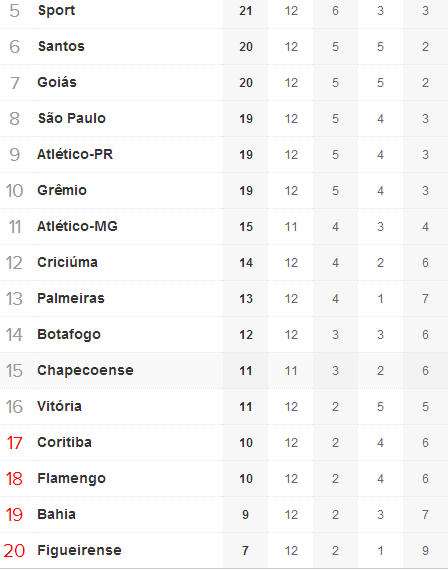This screenshot has height=570, width=448.
Task: Open the Sport team link
Action: pos(56,11)
